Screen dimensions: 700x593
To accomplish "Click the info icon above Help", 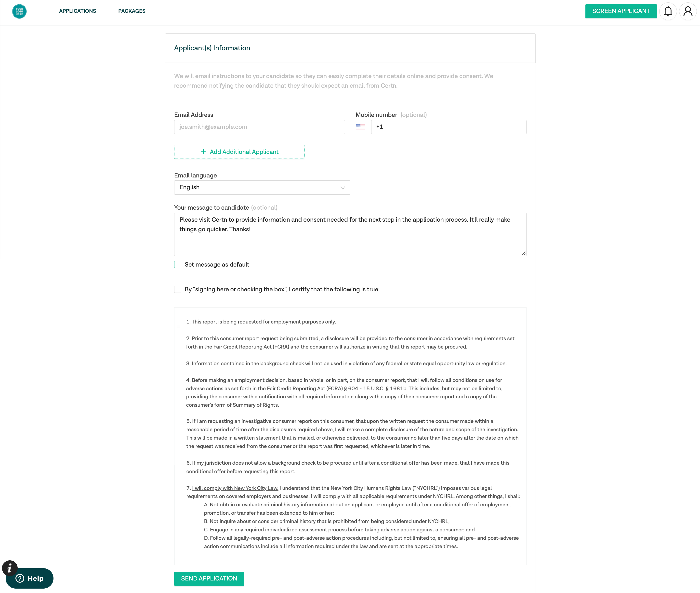I will point(10,568).
